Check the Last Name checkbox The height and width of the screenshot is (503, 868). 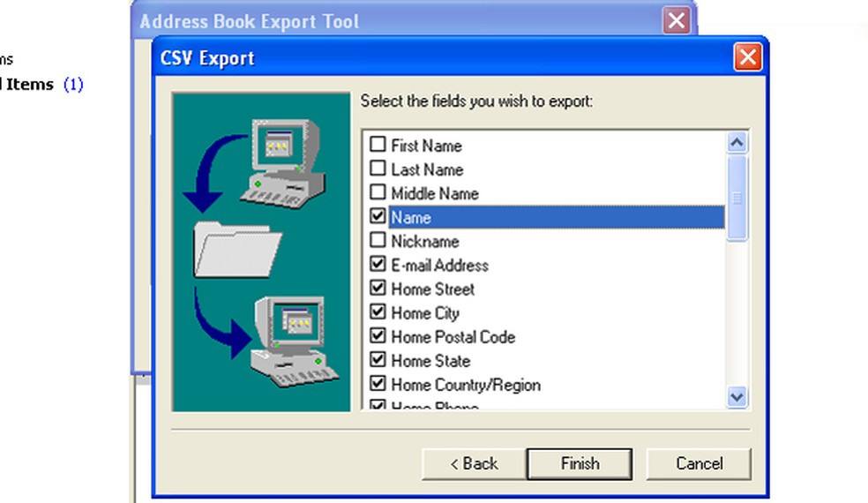pyautogui.click(x=378, y=169)
